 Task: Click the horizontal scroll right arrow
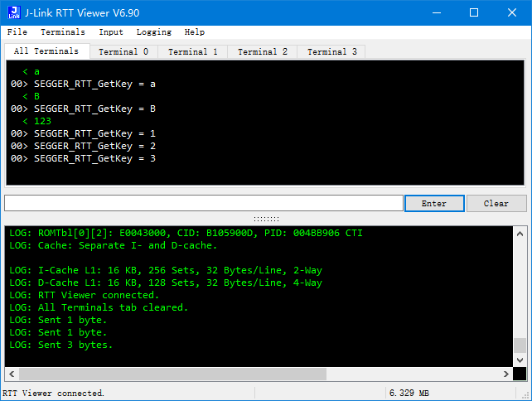pyautogui.click(x=505, y=374)
